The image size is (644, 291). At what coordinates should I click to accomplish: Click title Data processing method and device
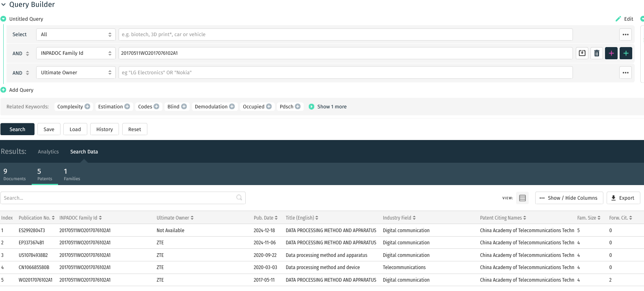pos(323,267)
